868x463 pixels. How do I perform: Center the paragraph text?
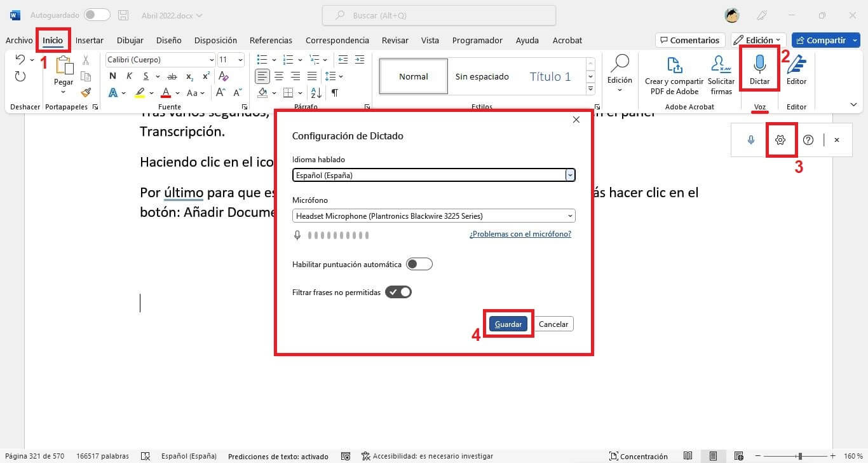[x=279, y=76]
